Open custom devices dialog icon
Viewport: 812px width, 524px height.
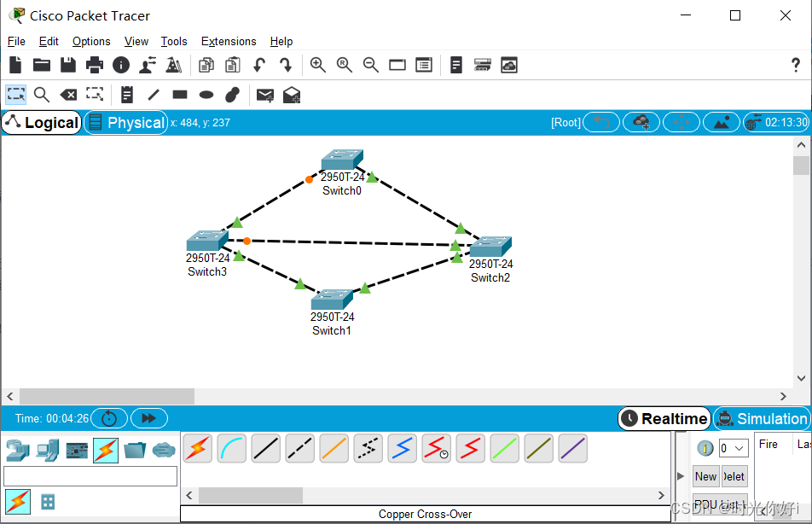(424, 66)
